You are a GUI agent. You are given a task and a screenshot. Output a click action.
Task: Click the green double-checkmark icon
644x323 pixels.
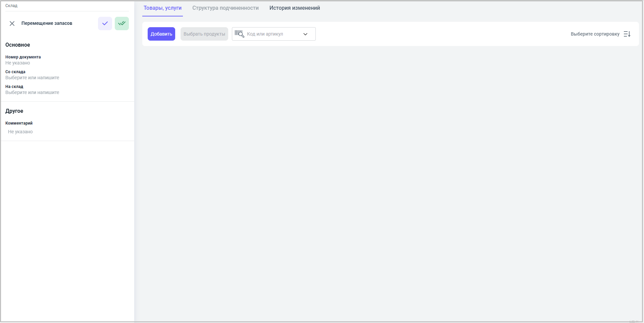point(122,24)
